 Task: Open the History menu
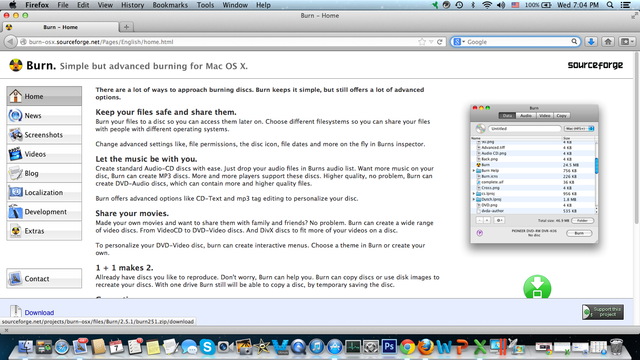[x=133, y=5]
